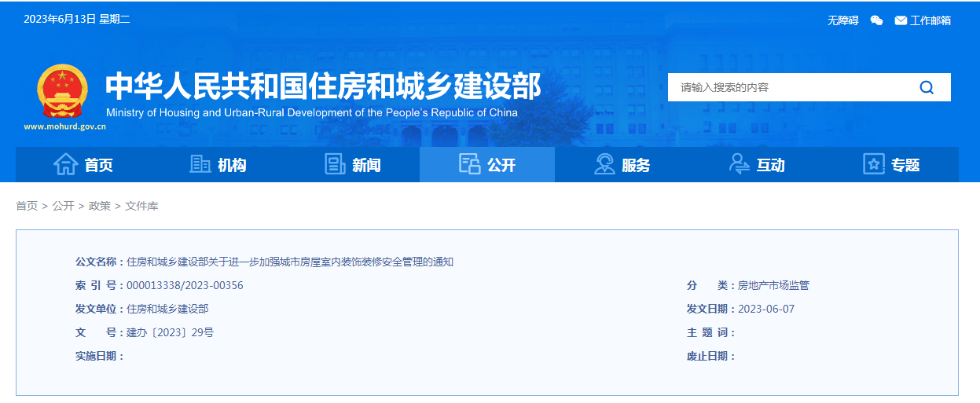Click the 公文名称 label
The image size is (980, 403).
pos(100,262)
